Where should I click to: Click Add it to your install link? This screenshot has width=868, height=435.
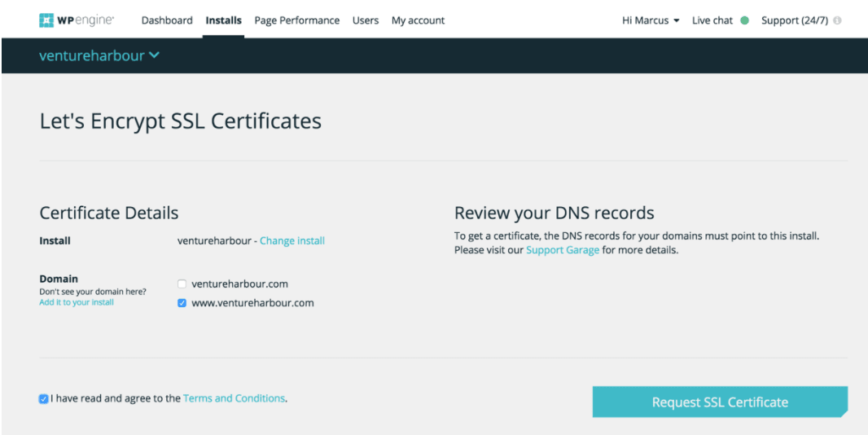tap(77, 302)
